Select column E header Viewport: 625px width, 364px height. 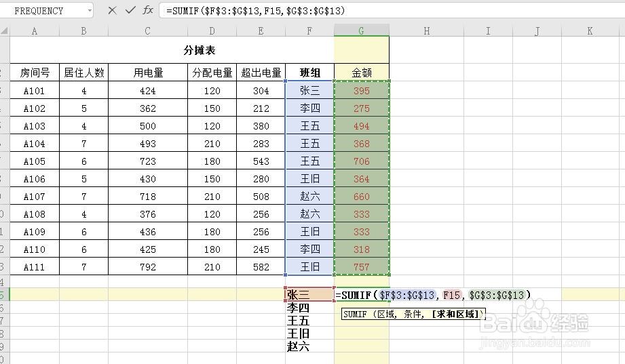(261, 31)
